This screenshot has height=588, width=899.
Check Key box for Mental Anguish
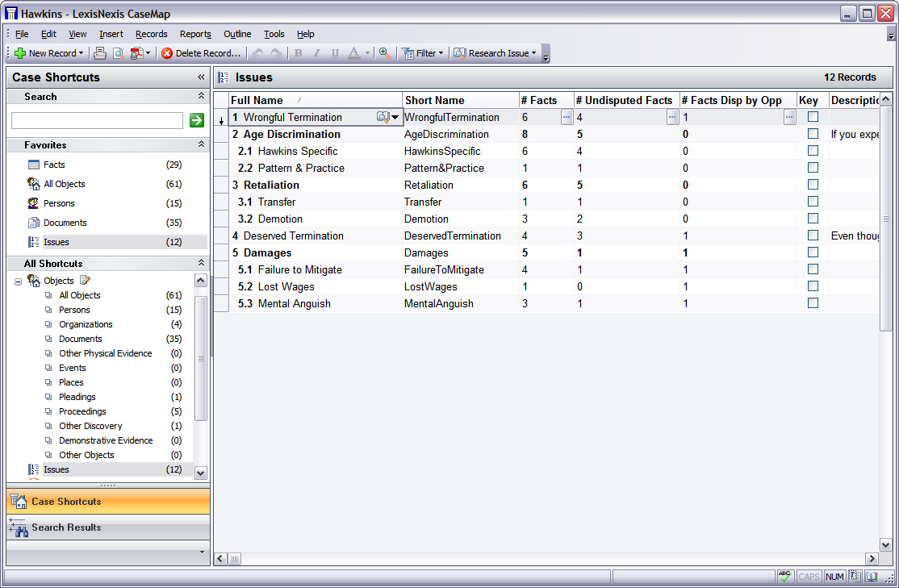click(813, 303)
